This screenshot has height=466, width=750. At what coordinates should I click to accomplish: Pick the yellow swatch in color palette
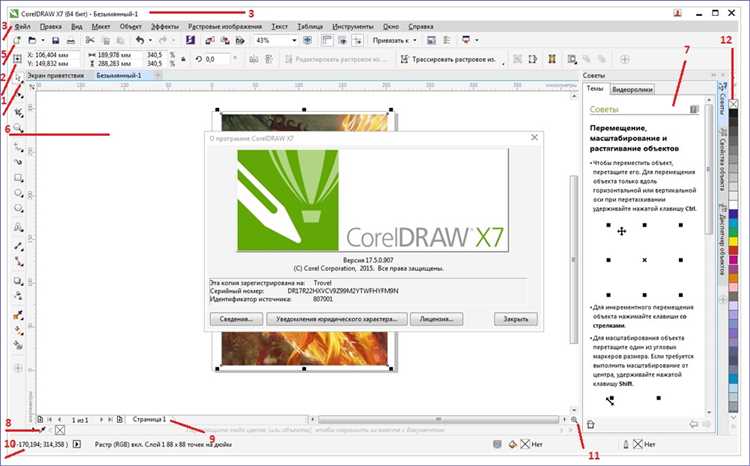coord(733,242)
